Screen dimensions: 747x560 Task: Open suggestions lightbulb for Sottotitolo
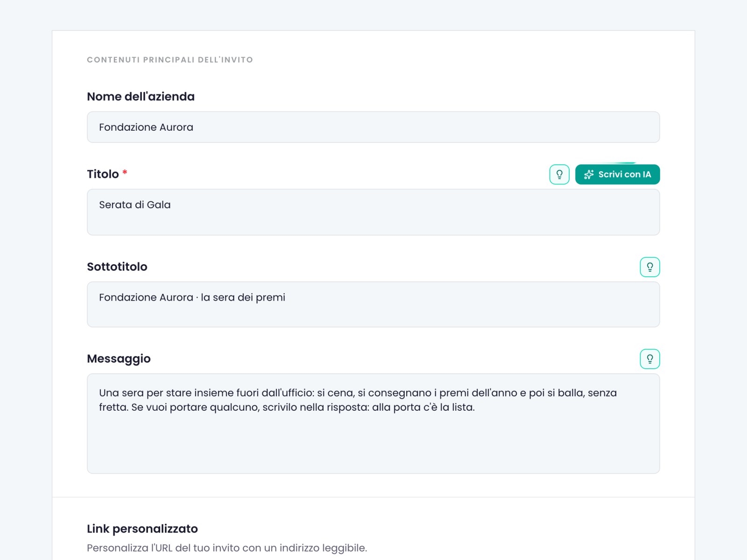pos(650,267)
